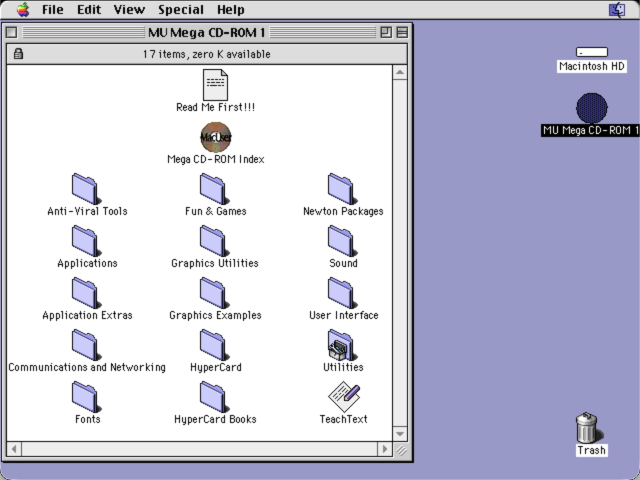640x480 pixels.
Task: Click the "User Interface" name label
Action: pos(344,315)
